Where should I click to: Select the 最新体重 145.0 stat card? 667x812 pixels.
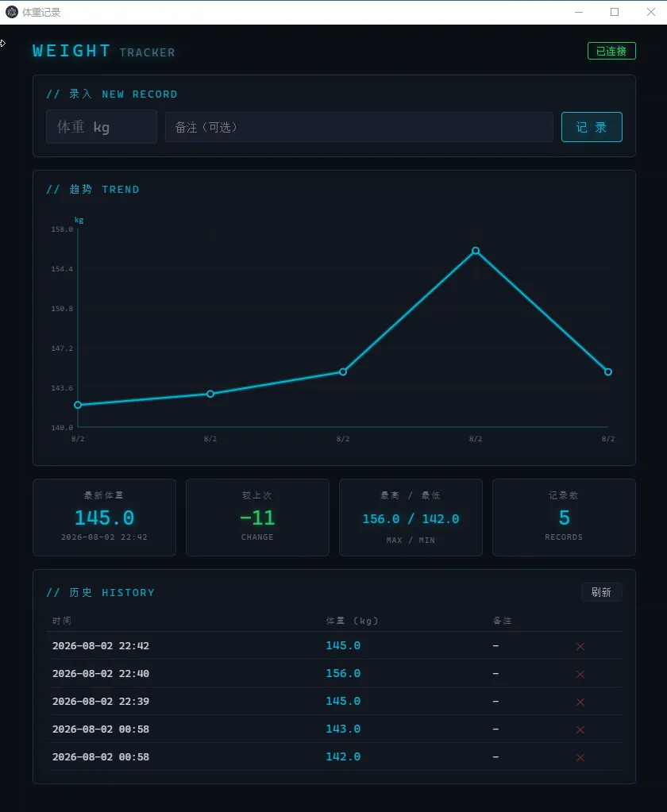pos(104,518)
